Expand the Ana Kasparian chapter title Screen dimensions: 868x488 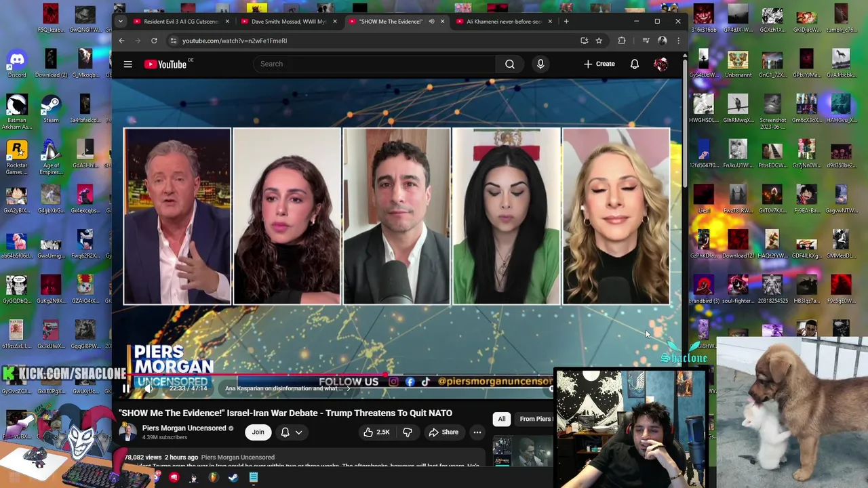(x=288, y=388)
